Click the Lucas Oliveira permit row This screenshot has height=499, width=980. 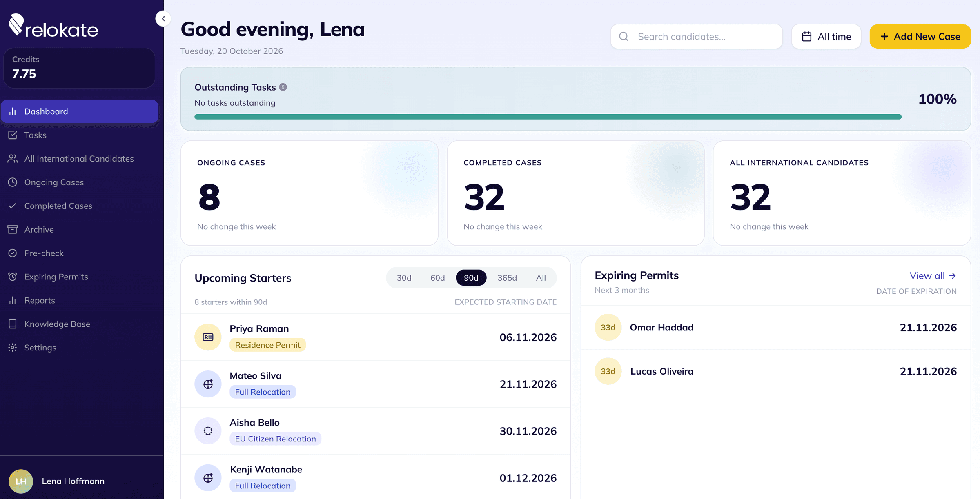(775, 371)
